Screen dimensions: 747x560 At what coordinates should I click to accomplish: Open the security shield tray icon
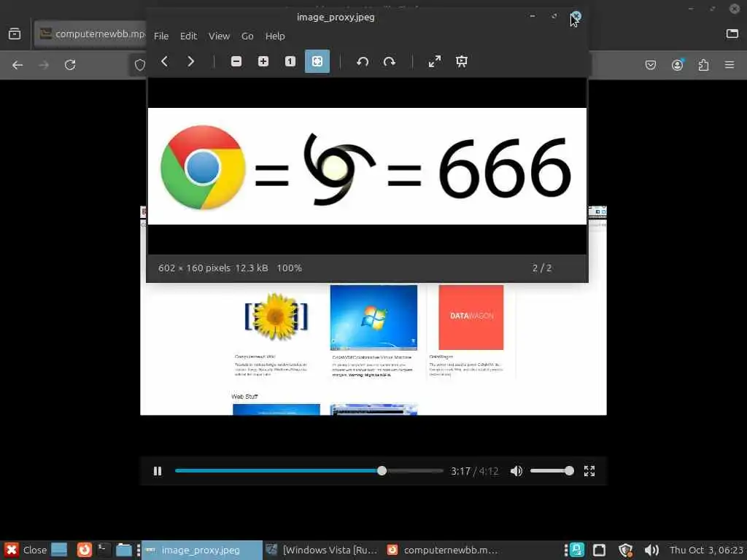pos(625,550)
